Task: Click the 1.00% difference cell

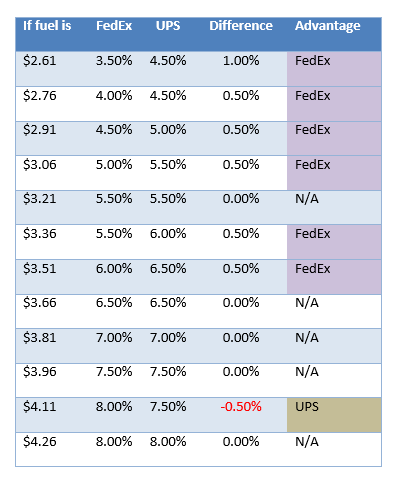Action: 241,61
